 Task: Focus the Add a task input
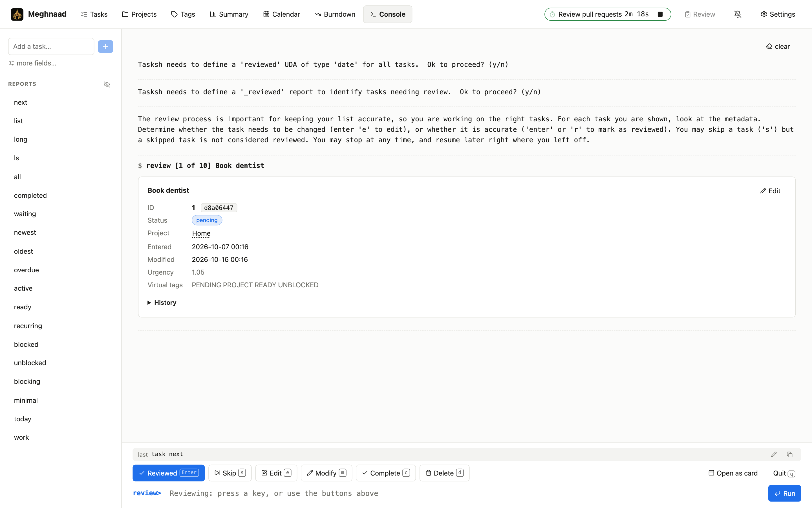(51, 46)
